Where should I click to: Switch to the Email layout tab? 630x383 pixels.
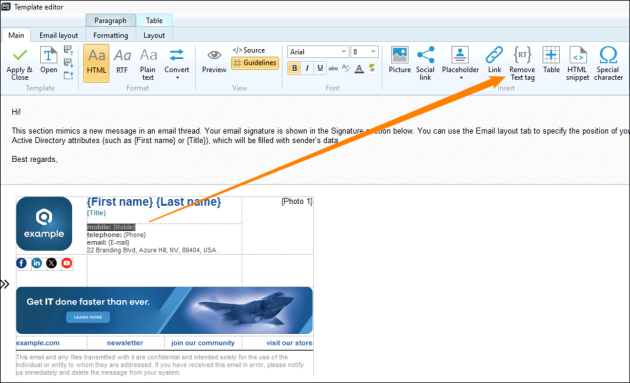coord(59,35)
